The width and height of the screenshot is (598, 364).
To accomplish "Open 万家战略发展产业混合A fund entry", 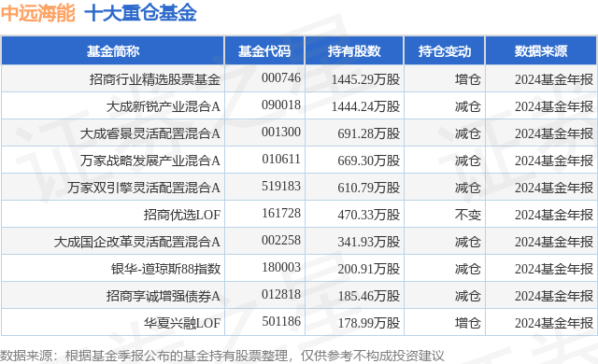I will (x=149, y=161).
